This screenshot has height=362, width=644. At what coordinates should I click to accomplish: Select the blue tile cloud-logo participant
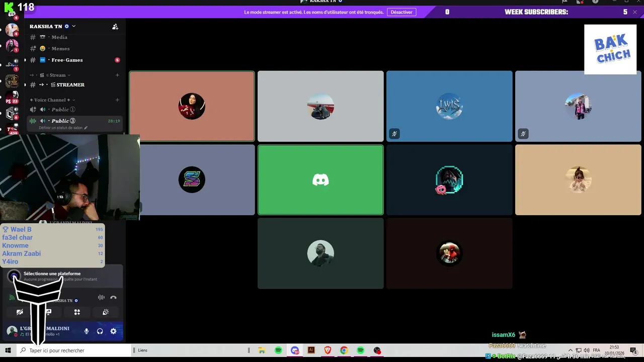coord(449,106)
